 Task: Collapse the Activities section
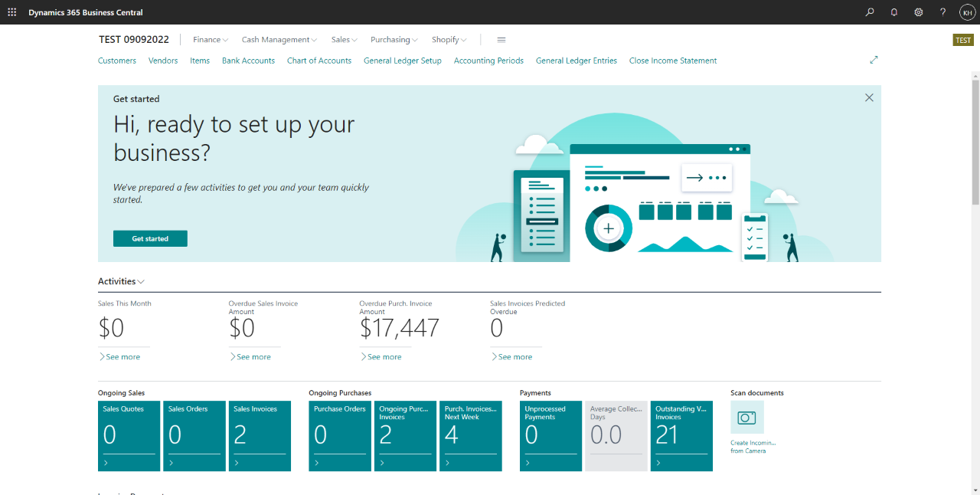pos(122,281)
